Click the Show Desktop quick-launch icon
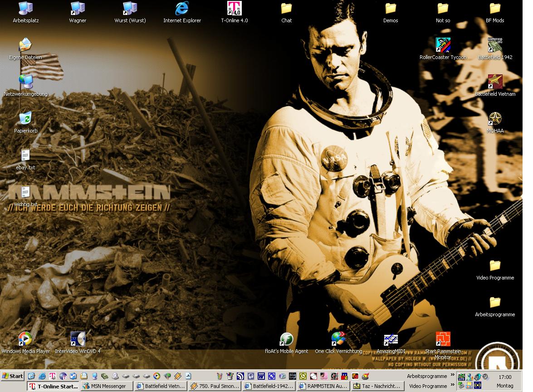The image size is (533, 392). (x=32, y=376)
